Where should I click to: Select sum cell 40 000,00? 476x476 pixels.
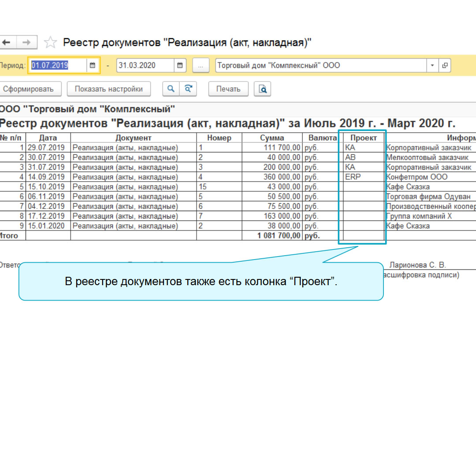click(272, 157)
